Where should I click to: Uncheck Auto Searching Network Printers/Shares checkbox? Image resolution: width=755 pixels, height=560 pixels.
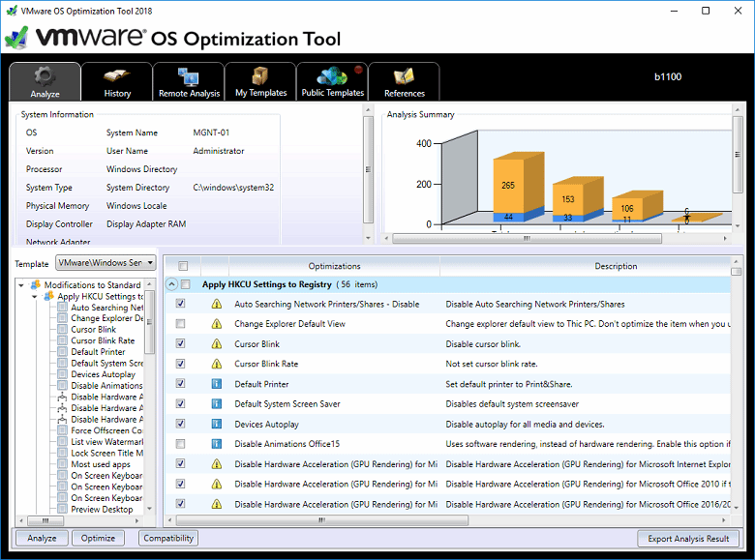click(x=181, y=304)
